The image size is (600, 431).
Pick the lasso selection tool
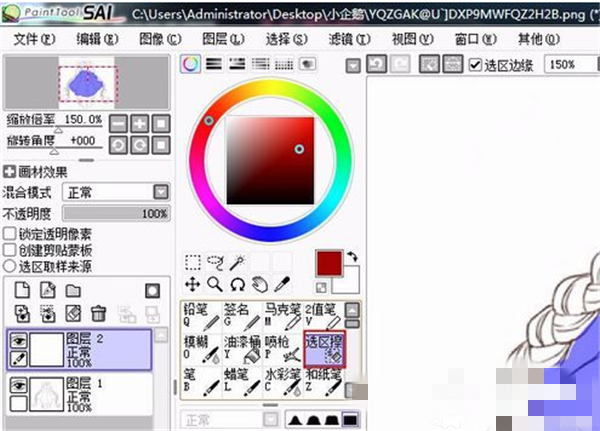pos(215,263)
